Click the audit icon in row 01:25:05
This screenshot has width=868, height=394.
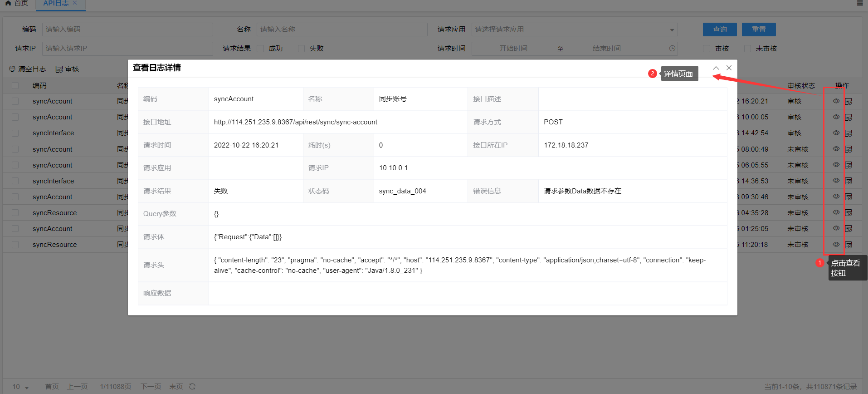[848, 228]
